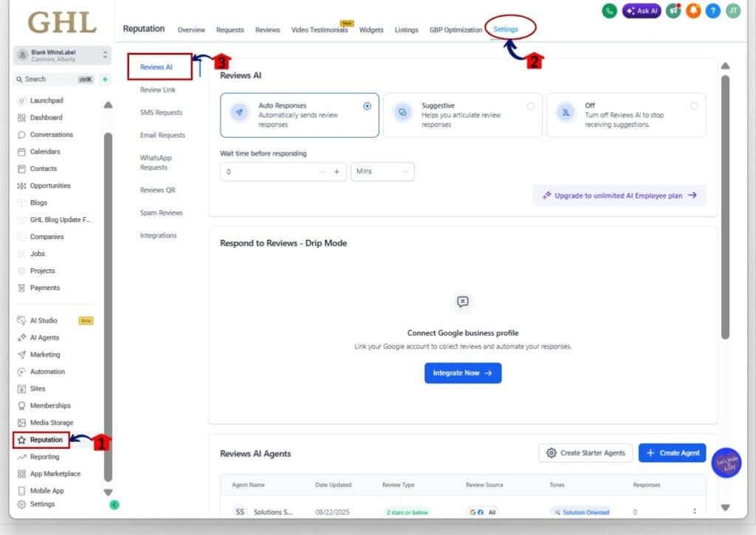Open the floating purple chat widget

(x=726, y=463)
